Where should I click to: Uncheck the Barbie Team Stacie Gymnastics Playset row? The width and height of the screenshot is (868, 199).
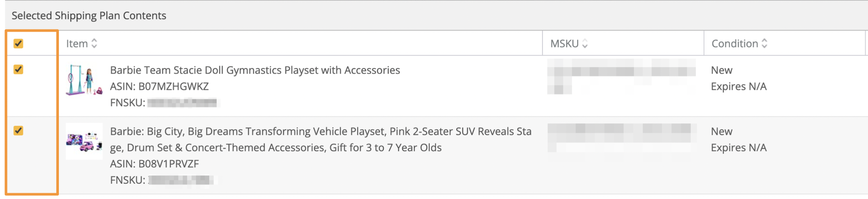click(18, 70)
